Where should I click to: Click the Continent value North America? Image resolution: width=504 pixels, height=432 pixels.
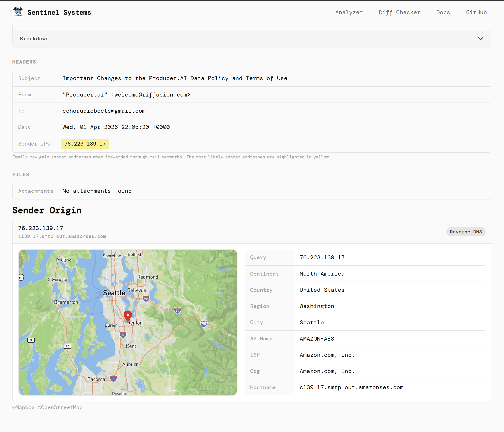[322, 274]
